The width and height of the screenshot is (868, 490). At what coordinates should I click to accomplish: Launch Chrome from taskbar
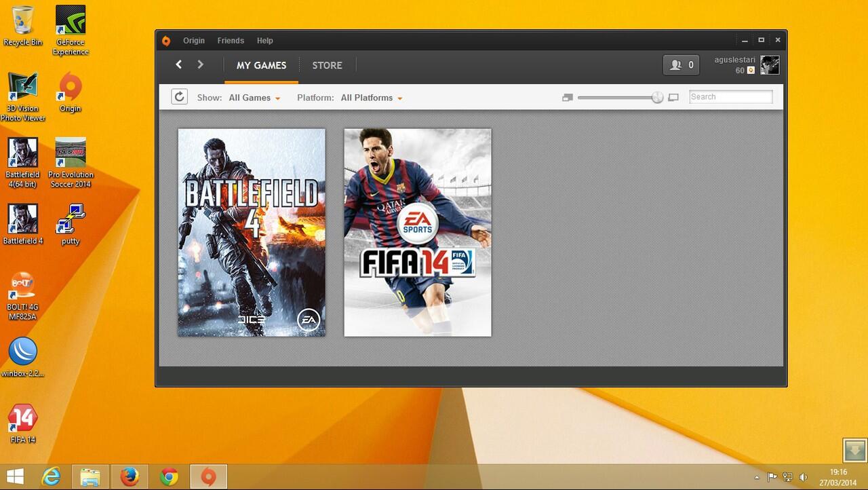coord(169,477)
